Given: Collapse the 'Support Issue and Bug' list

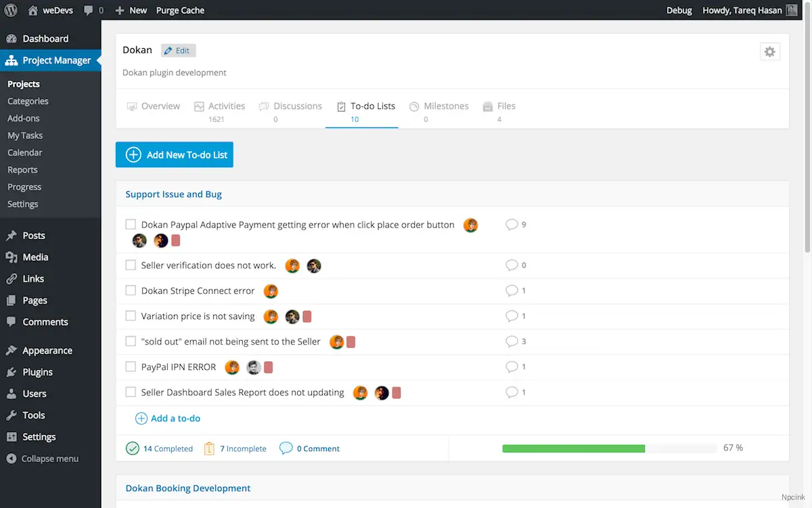Looking at the screenshot, I should (x=173, y=194).
